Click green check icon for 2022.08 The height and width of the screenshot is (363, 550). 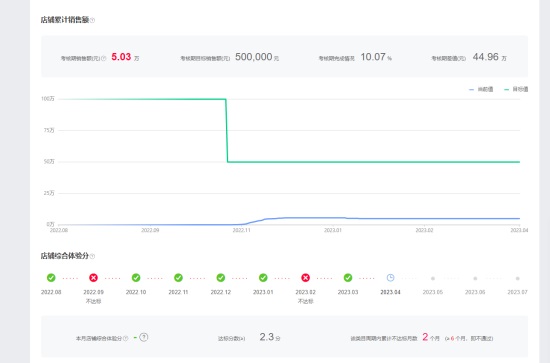[51, 278]
